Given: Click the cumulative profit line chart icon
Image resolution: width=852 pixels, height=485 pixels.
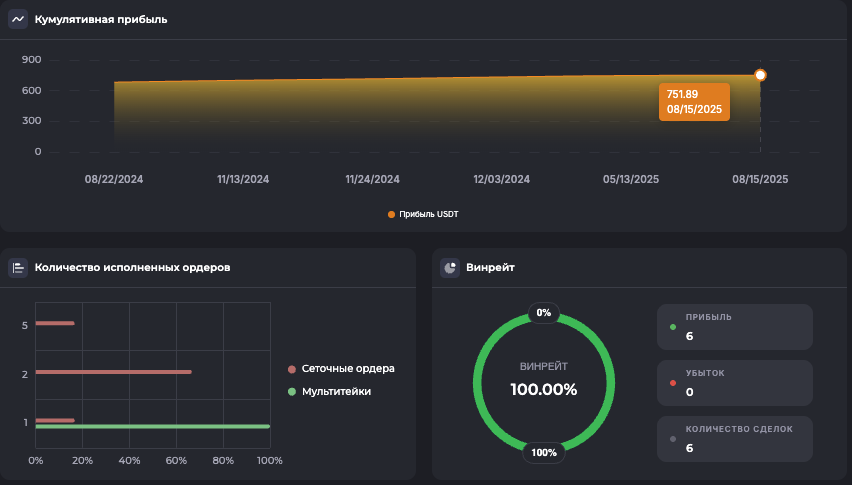Looking at the screenshot, I should point(18,19).
